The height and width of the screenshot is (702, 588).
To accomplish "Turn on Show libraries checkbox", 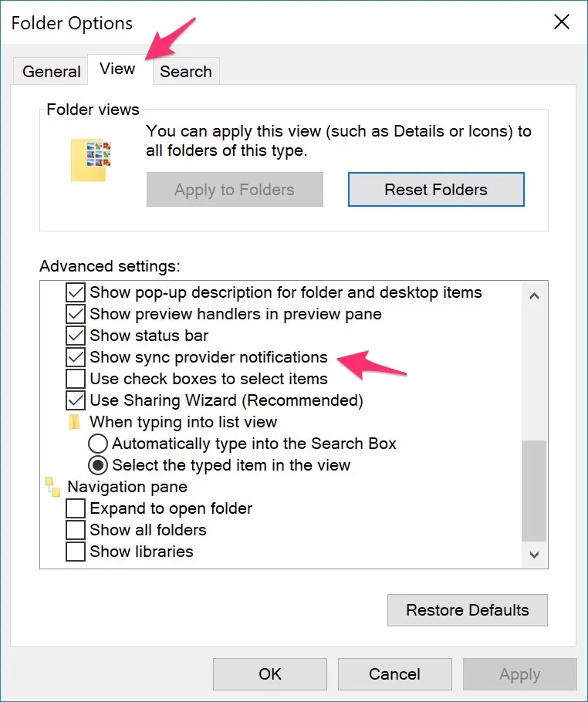I will tap(76, 552).
